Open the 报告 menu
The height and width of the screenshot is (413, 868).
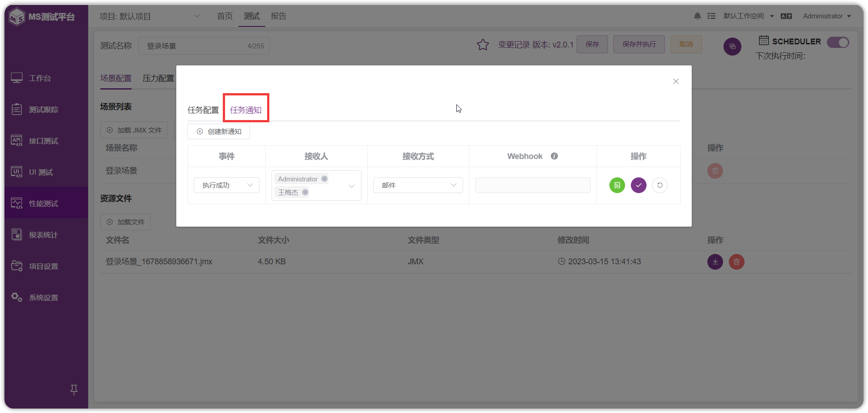[x=278, y=16]
